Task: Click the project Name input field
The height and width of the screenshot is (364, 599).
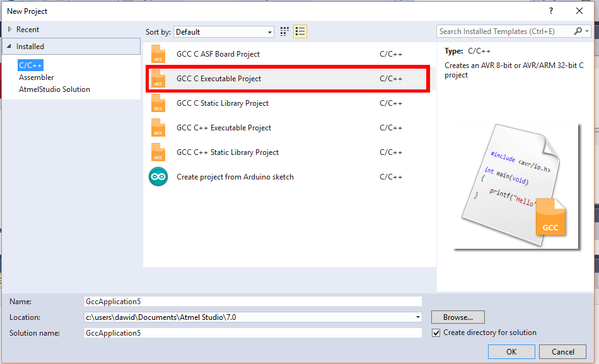Action: pyautogui.click(x=253, y=302)
